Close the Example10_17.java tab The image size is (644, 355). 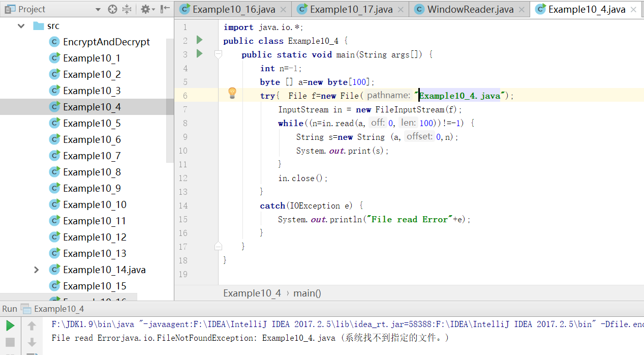(x=402, y=10)
